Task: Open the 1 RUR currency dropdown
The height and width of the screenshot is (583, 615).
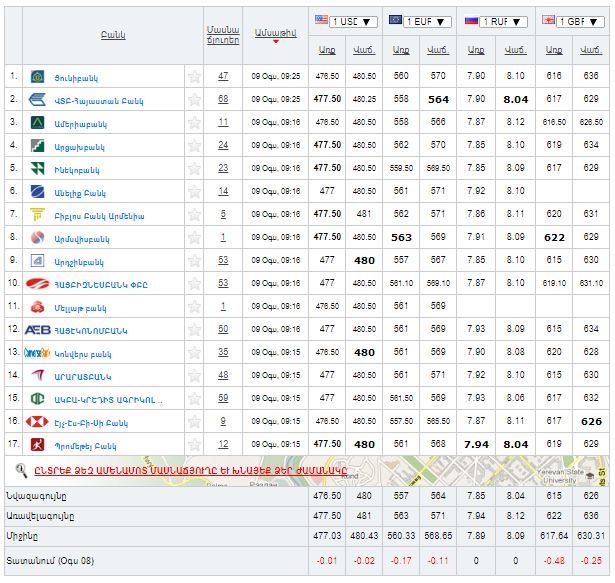Action: click(502, 21)
